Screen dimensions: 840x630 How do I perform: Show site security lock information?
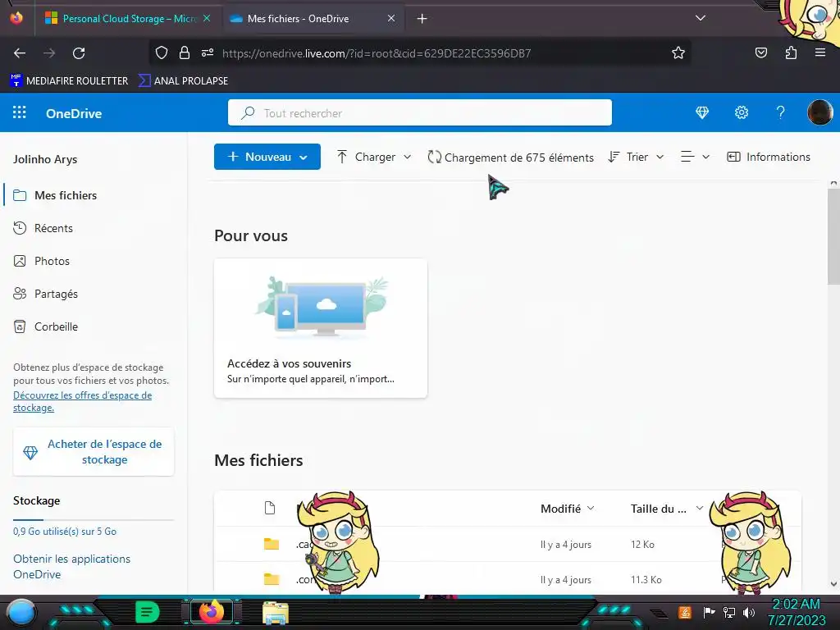[x=185, y=52]
